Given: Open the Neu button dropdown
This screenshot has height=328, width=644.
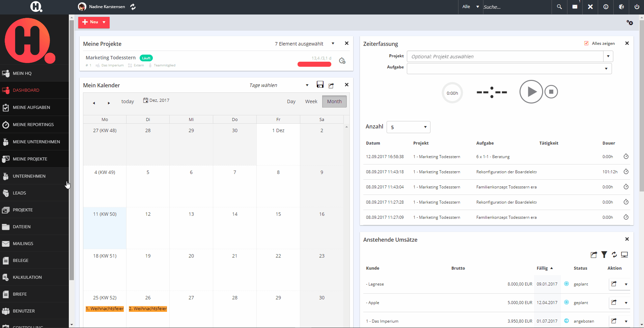Looking at the screenshot, I should click(104, 22).
